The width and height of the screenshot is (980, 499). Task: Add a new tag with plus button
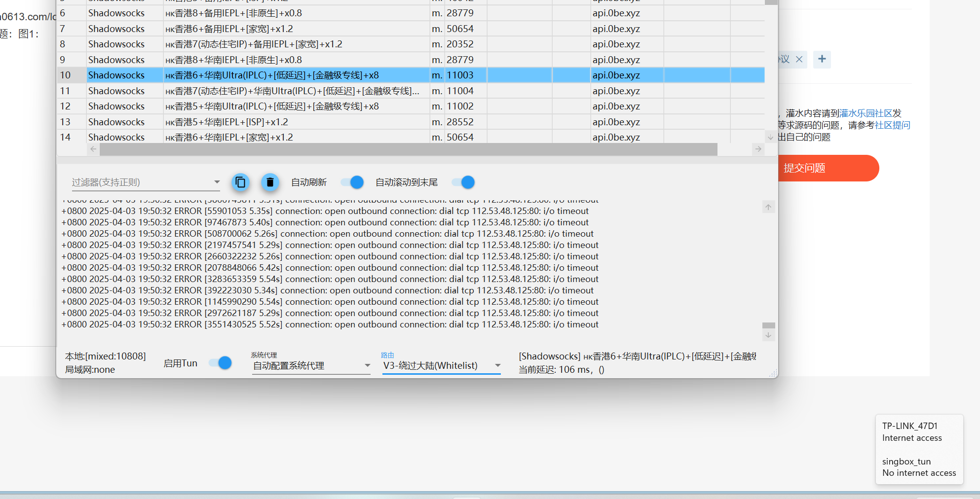click(822, 59)
